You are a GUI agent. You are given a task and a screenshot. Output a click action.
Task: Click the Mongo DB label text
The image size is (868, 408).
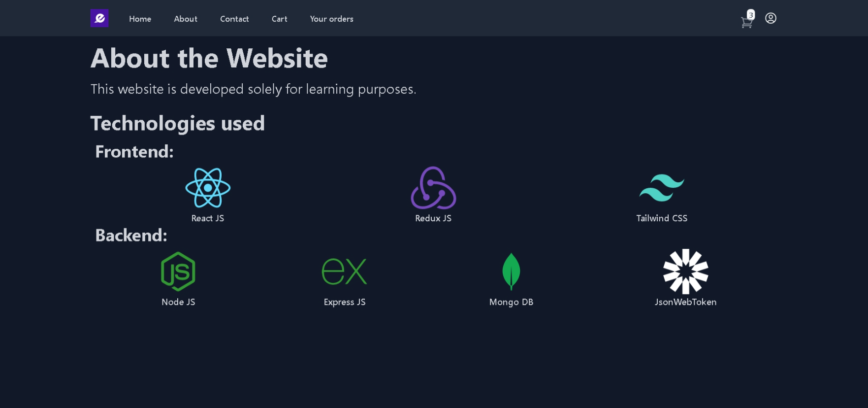[511, 302]
